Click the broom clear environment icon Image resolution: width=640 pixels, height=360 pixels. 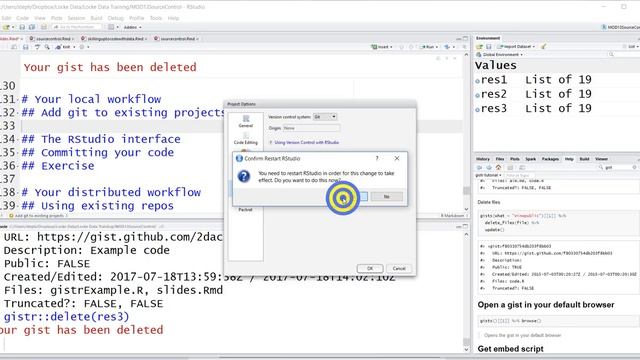543,47
